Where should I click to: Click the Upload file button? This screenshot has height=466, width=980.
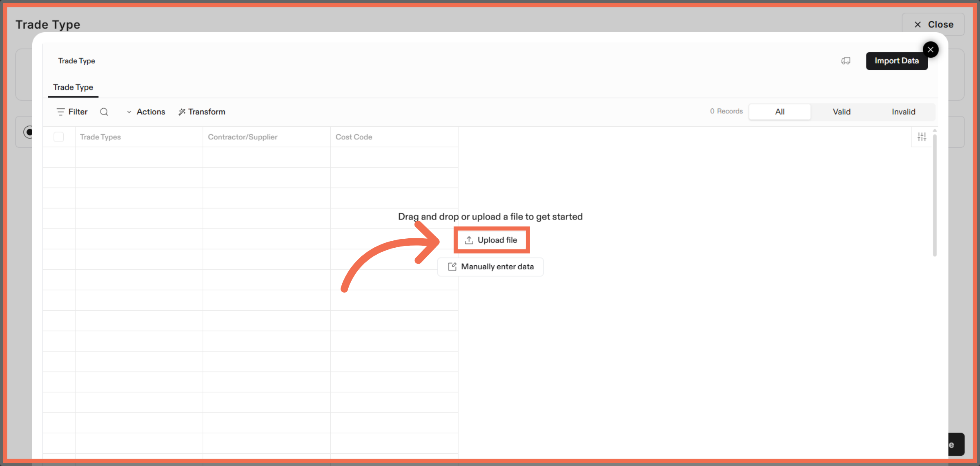pyautogui.click(x=492, y=240)
